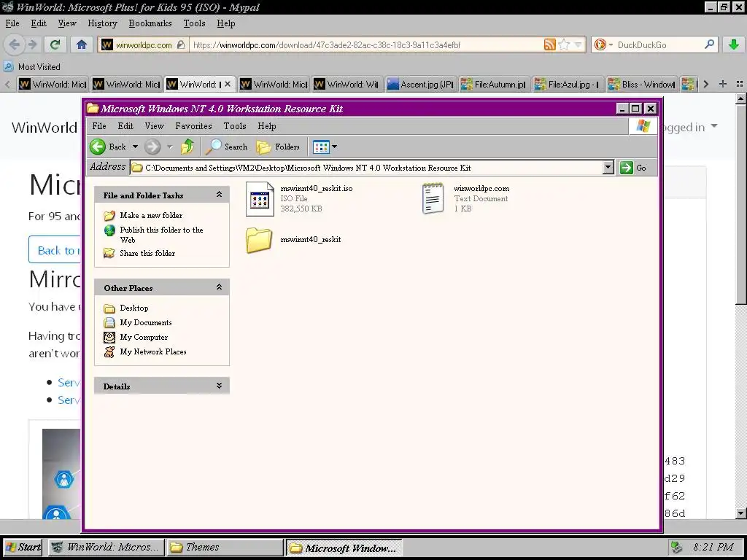This screenshot has width=747, height=560.
Task: Open the Back history dropdown arrow in Explorer
Action: pyautogui.click(x=135, y=147)
